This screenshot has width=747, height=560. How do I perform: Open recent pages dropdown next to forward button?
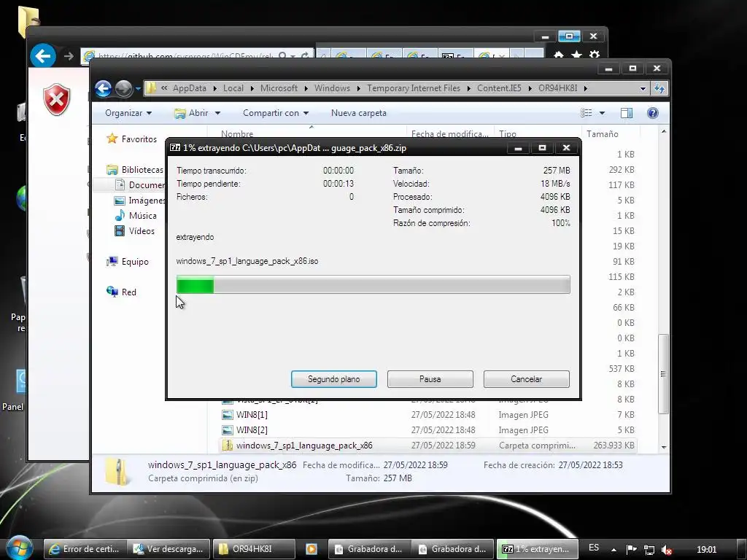138,88
